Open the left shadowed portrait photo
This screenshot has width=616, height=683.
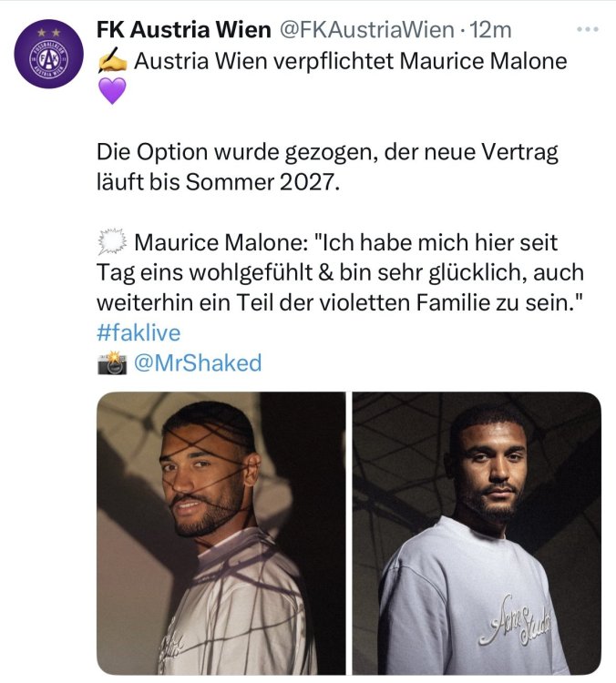point(221,533)
